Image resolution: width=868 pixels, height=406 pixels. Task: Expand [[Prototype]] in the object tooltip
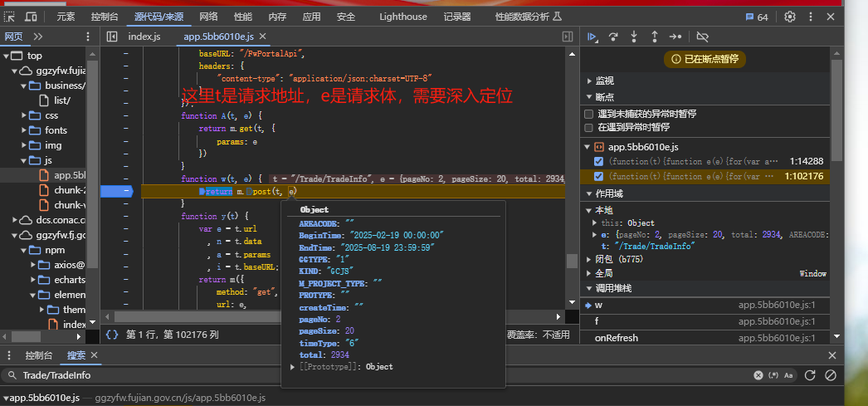[293, 367]
